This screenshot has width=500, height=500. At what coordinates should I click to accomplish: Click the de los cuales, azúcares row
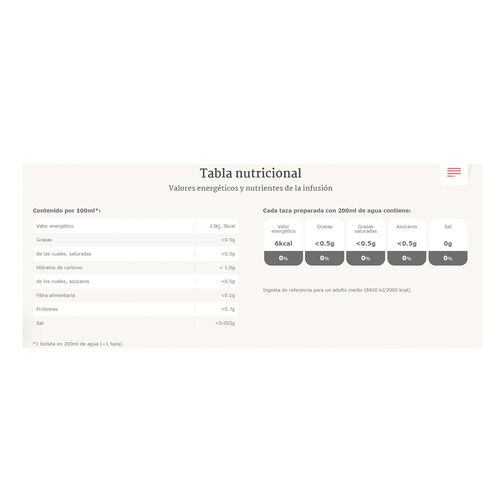pos(136,281)
